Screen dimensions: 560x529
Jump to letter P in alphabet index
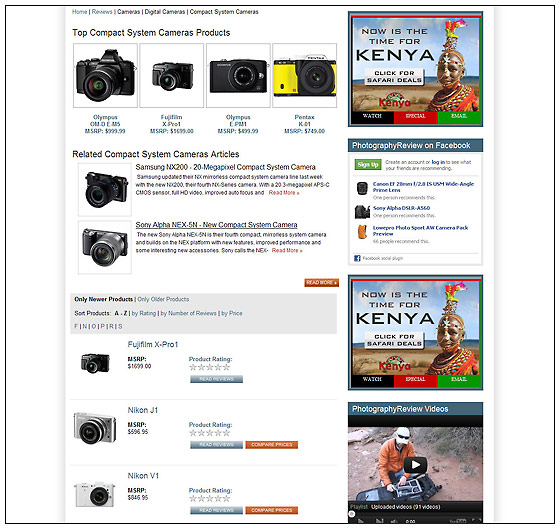click(x=103, y=326)
